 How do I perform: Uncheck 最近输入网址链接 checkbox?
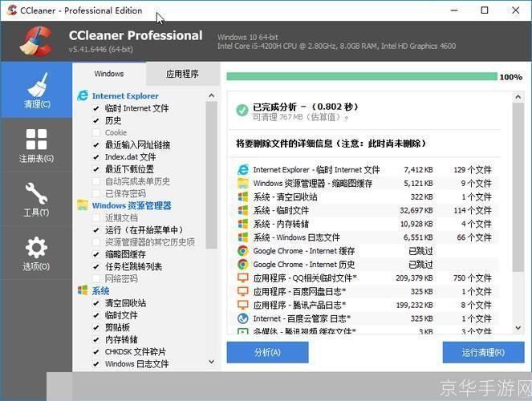point(96,145)
